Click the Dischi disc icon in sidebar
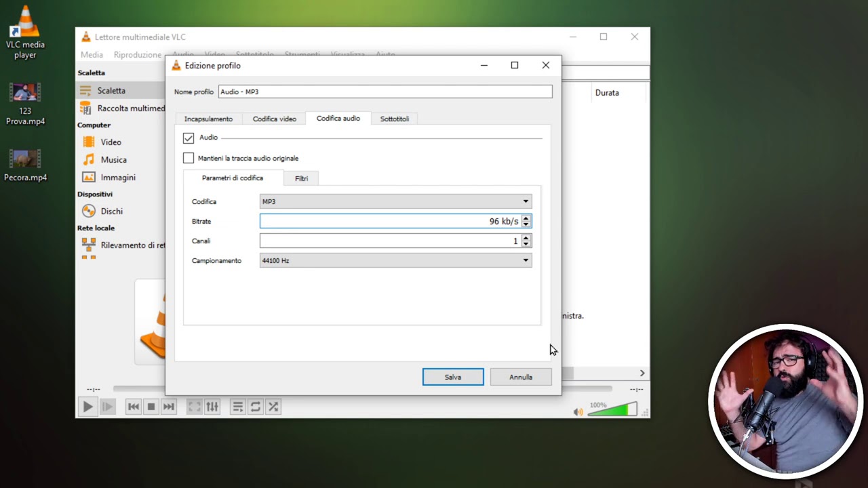868x488 pixels. 89,211
